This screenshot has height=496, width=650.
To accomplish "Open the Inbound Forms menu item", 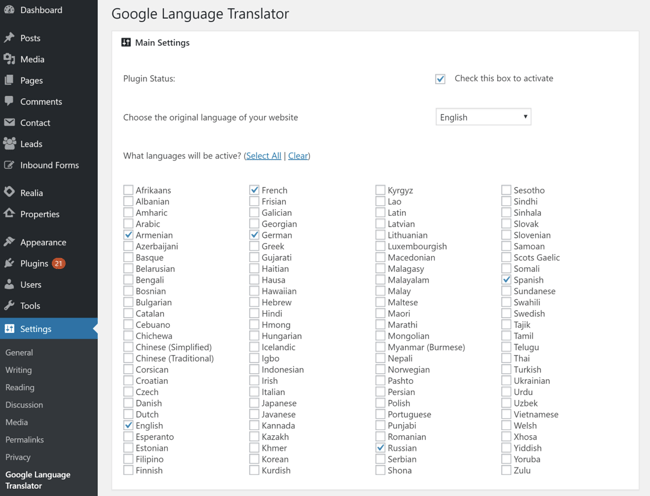I will 49,165.
